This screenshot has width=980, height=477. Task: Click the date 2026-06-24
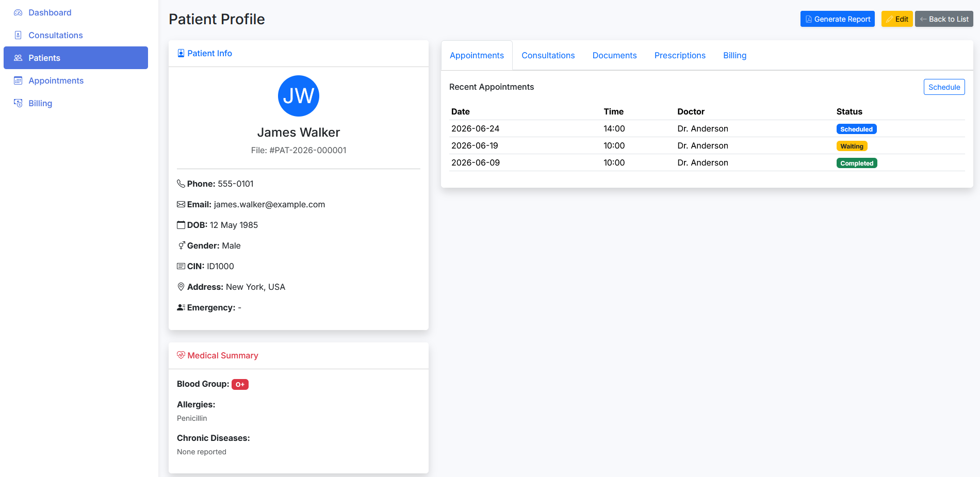[475, 128]
